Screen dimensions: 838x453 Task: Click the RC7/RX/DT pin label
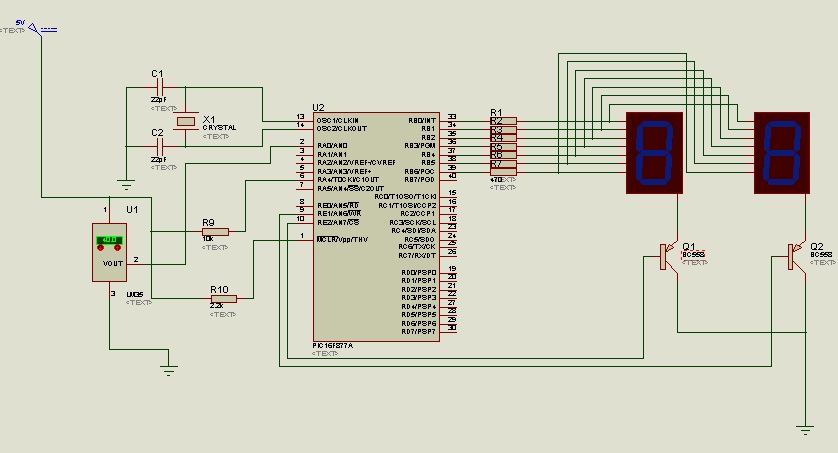pyautogui.click(x=417, y=256)
